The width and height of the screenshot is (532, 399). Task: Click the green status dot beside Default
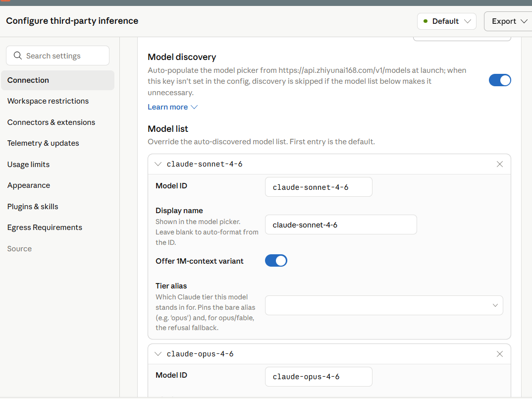(x=426, y=21)
